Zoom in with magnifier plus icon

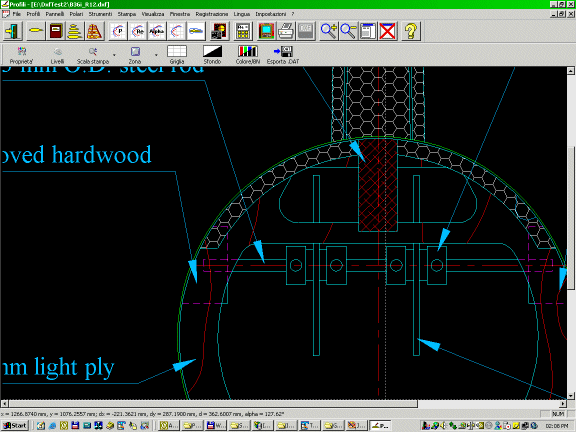point(329,31)
